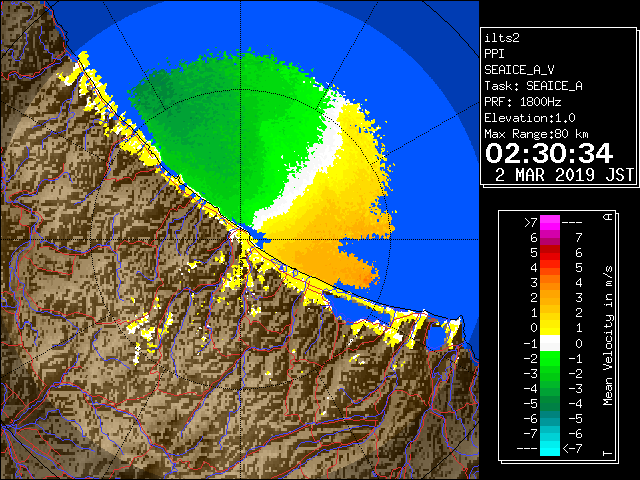Click the SEAICE_A_V product label
This screenshot has height=480, width=640.
[x=519, y=70]
